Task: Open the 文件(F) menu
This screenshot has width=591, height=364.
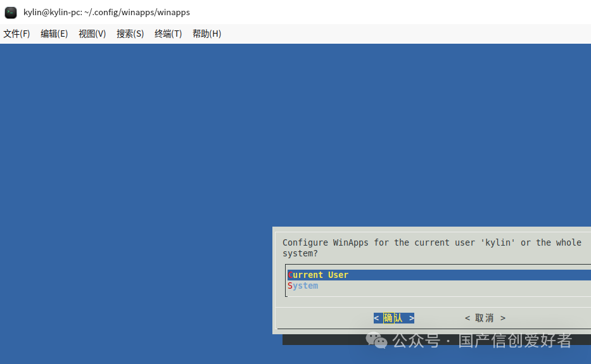Action: [x=16, y=34]
